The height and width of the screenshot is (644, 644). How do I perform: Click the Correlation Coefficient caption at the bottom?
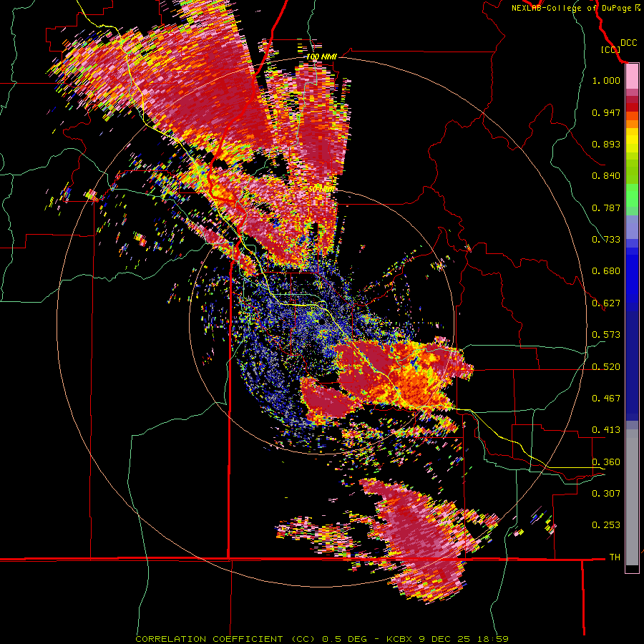pos(322,639)
